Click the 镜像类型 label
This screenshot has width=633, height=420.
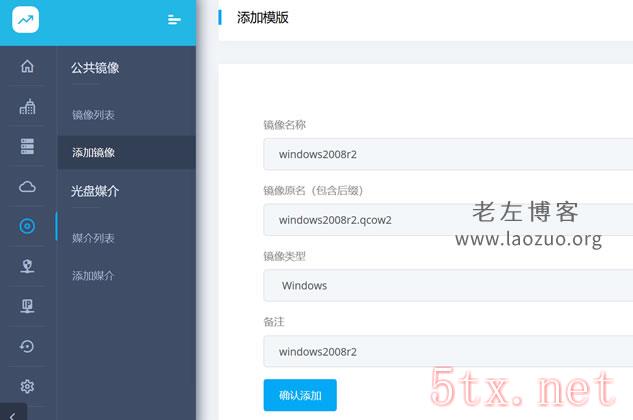pos(285,256)
